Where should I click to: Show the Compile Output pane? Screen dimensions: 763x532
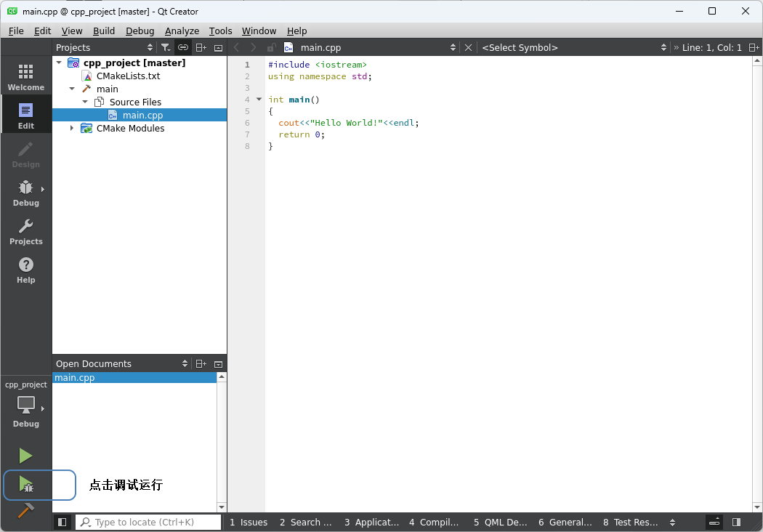coord(434,522)
